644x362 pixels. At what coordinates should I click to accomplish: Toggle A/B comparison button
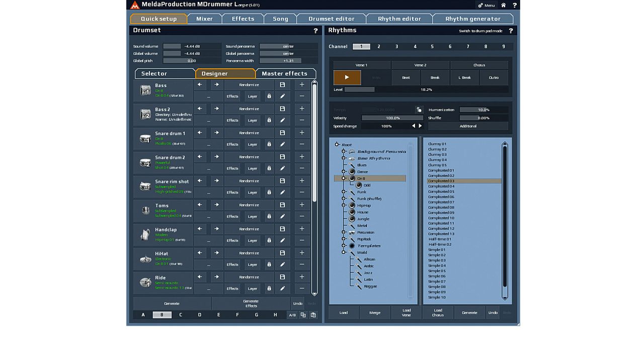[x=292, y=315]
